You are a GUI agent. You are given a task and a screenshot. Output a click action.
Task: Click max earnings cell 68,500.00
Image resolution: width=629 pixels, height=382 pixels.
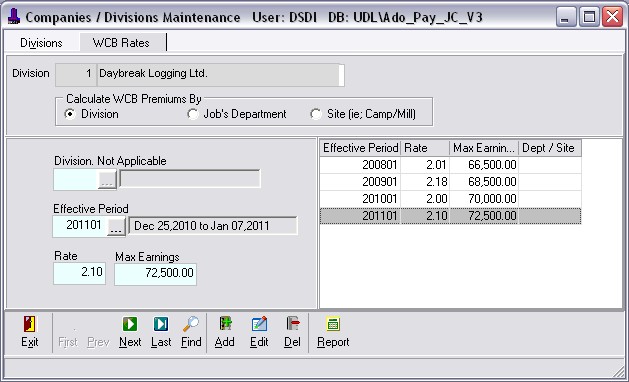[484, 182]
